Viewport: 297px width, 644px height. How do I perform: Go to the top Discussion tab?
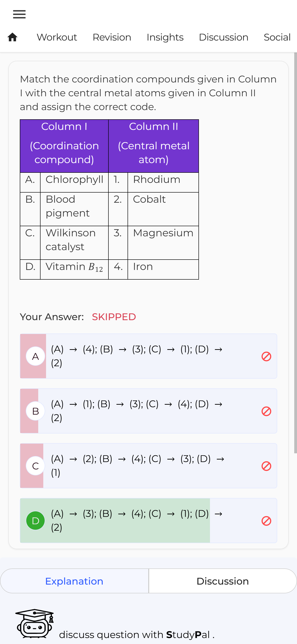pyautogui.click(x=224, y=37)
